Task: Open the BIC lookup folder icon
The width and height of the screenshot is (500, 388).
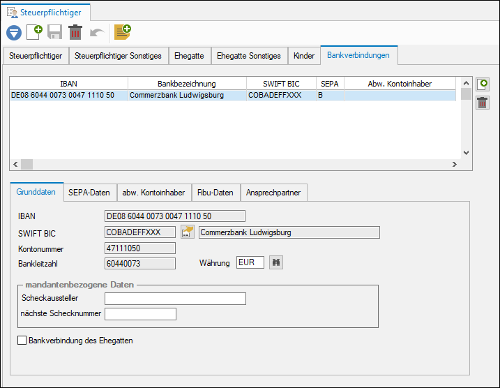Action: pos(188,232)
